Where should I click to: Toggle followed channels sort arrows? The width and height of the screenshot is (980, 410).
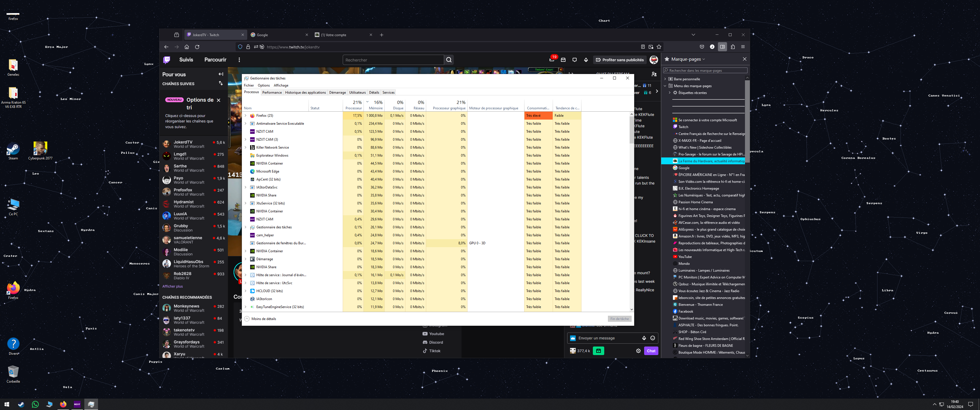pos(221,83)
